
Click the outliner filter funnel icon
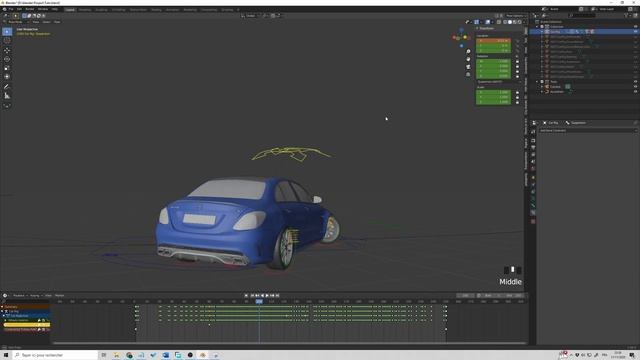coord(626,16)
